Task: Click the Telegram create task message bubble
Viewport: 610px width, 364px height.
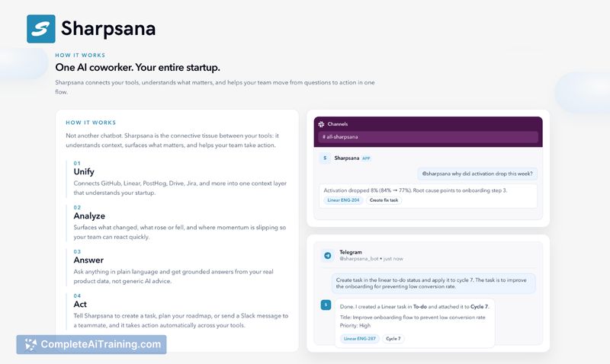Action: 433,284
